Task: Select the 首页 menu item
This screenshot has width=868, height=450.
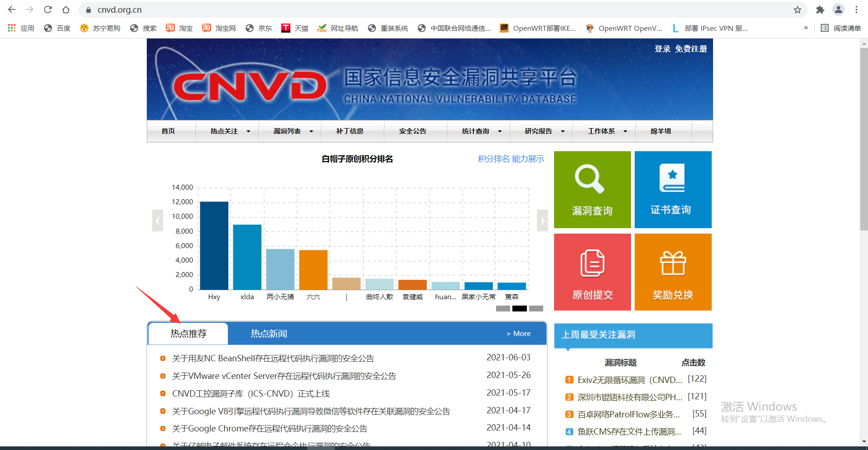Action: click(168, 131)
